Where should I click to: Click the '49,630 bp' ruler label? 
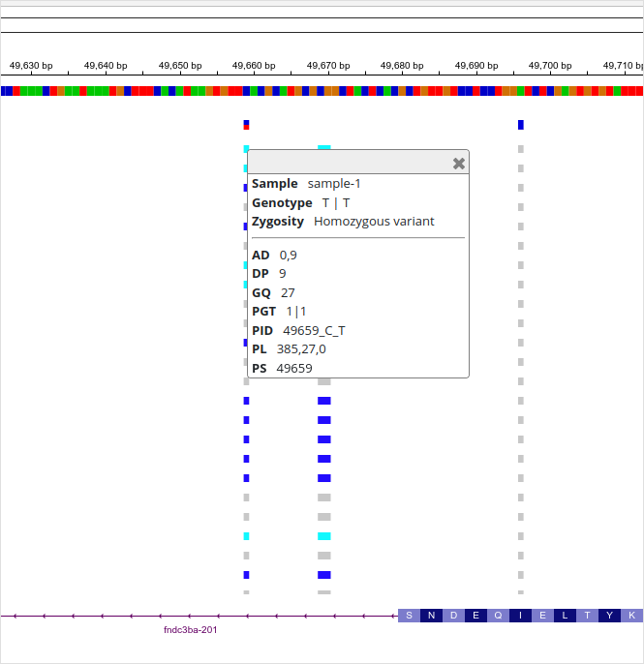[31, 66]
